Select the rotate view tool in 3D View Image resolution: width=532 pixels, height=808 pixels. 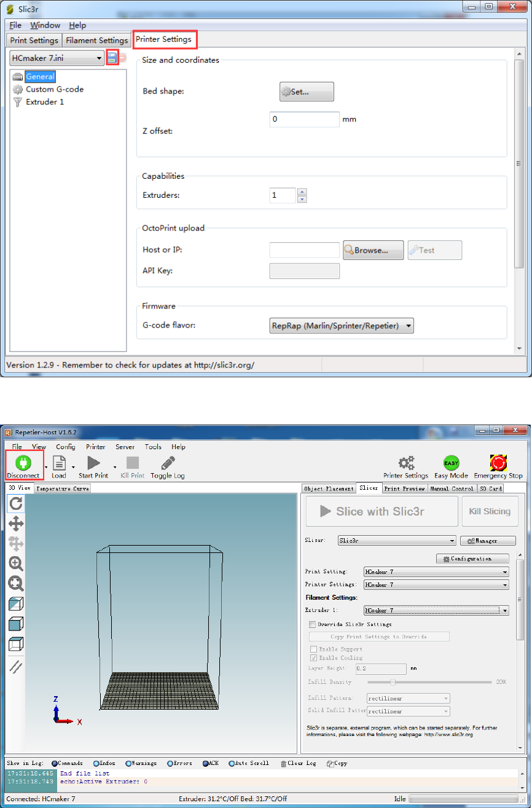16,504
